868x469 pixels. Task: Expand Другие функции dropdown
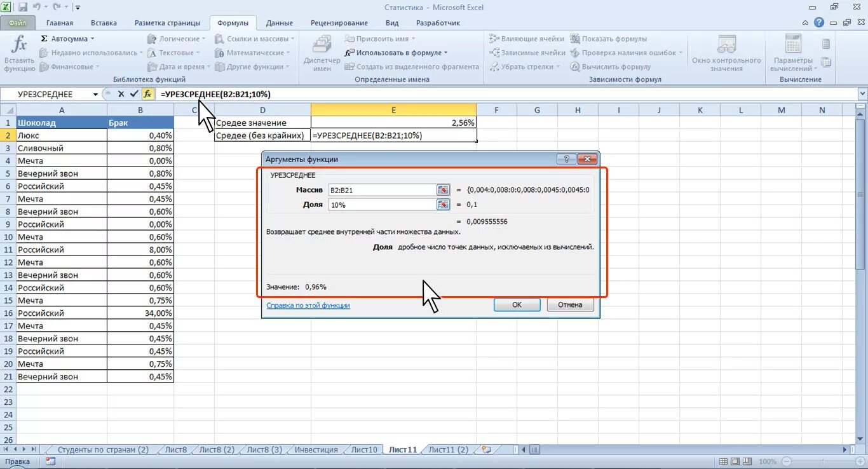coord(252,67)
